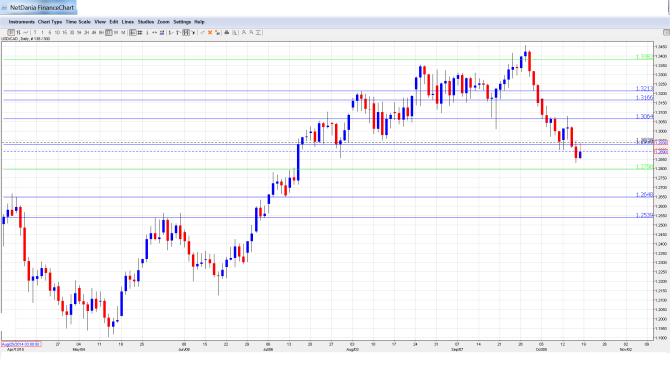This screenshot has height=377, width=670.
Task: Open the Settings menu
Action: coord(182,22)
